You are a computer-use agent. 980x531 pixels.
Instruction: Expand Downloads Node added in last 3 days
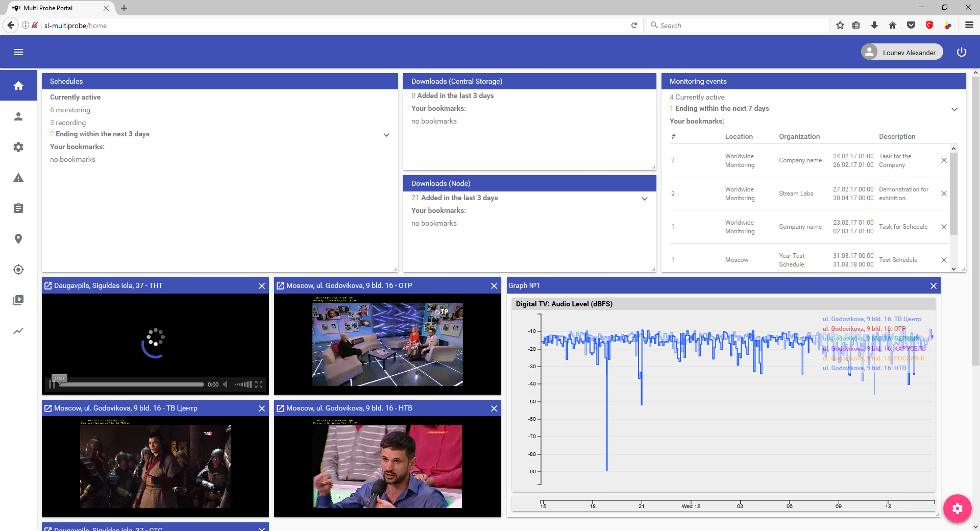click(645, 199)
